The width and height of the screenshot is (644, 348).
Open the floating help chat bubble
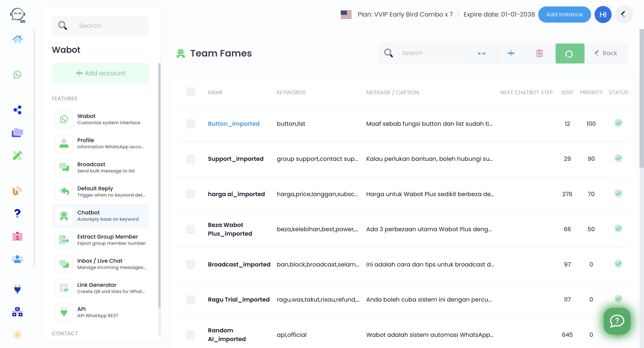[617, 321]
